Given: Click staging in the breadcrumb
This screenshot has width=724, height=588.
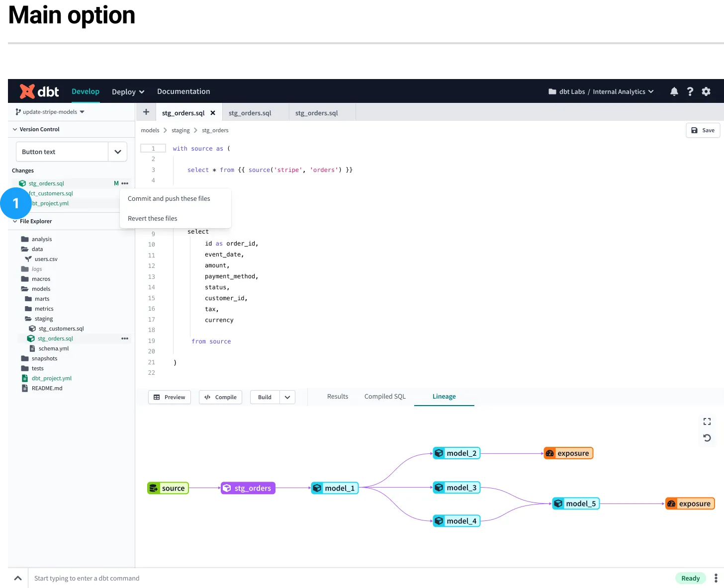Looking at the screenshot, I should (x=181, y=130).
